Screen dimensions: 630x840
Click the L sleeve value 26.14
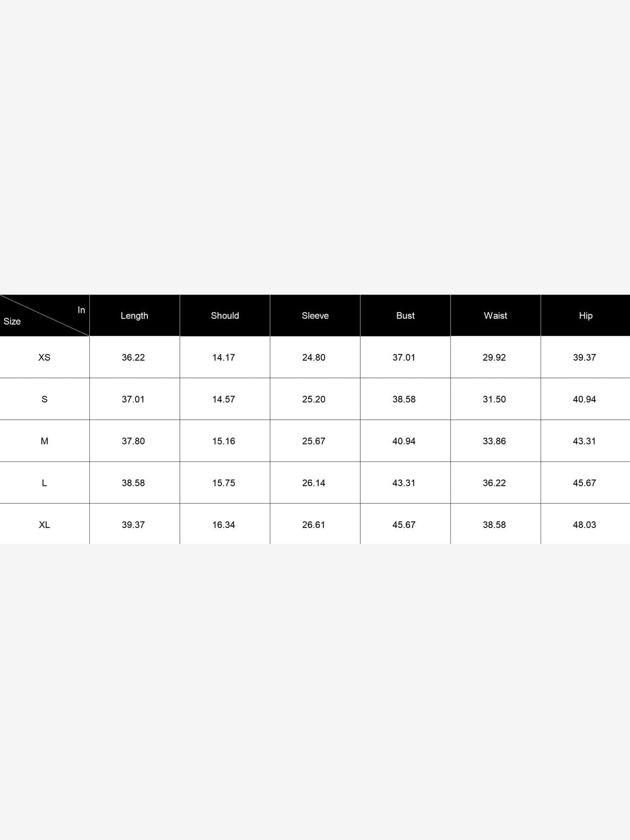[x=314, y=483]
